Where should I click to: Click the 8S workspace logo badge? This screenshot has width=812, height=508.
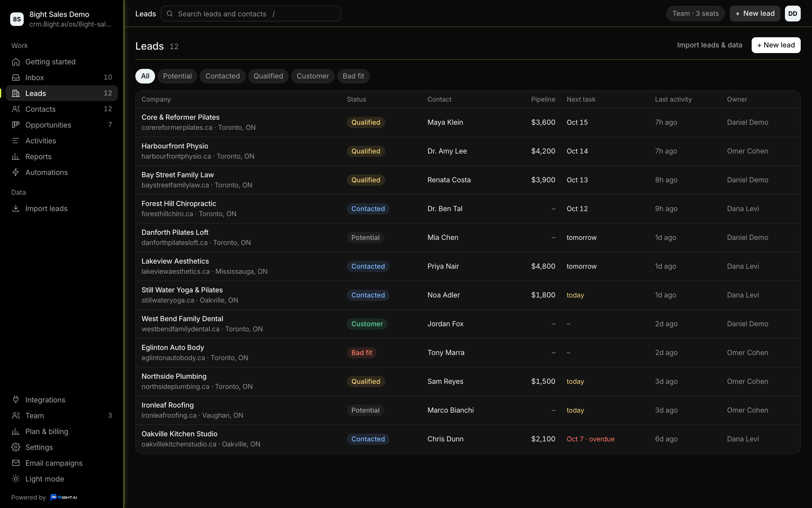[17, 19]
